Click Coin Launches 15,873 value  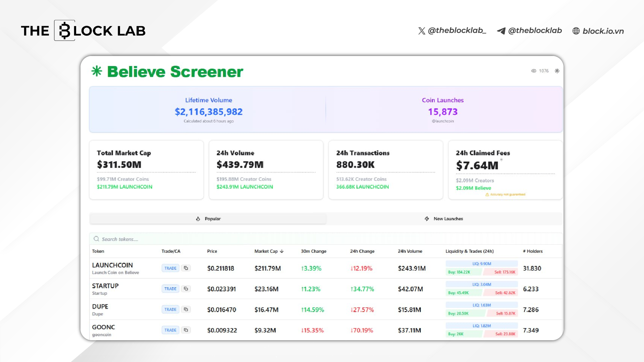(x=443, y=112)
